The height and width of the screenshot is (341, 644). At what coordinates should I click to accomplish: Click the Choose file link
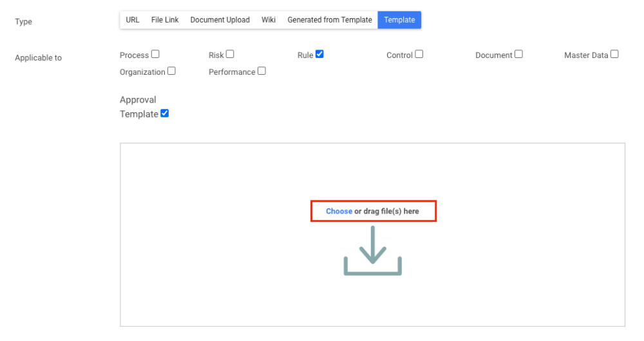(x=339, y=211)
